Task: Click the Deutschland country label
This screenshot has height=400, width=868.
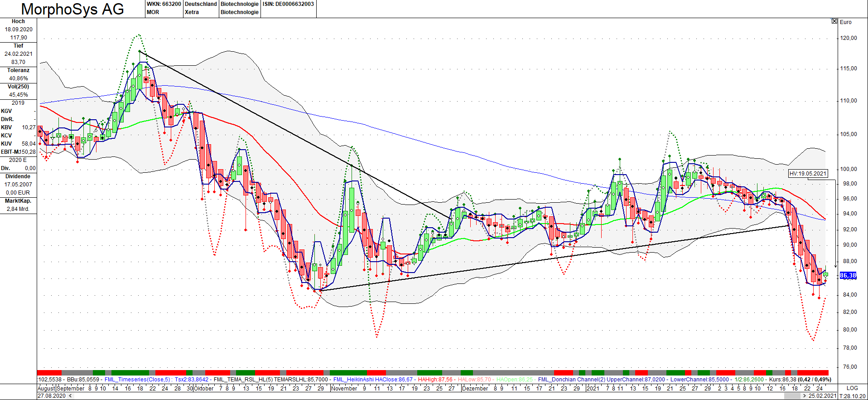Action: pos(201,4)
